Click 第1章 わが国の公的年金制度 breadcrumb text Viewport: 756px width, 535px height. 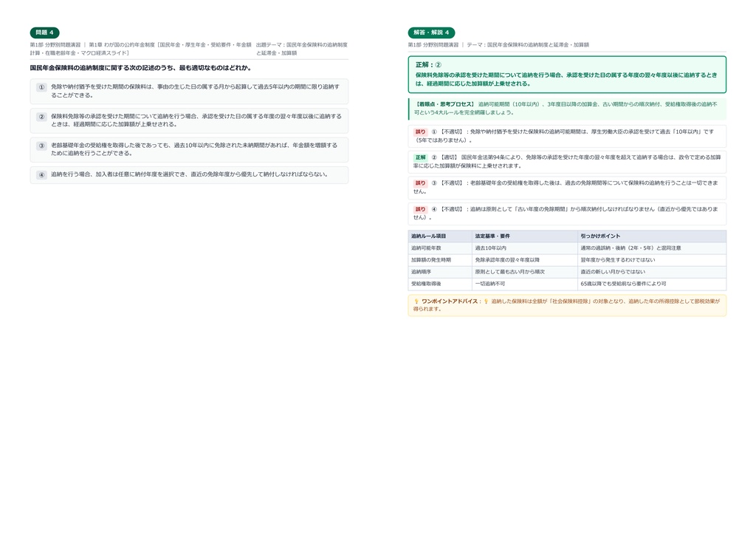pyautogui.click(x=141, y=49)
